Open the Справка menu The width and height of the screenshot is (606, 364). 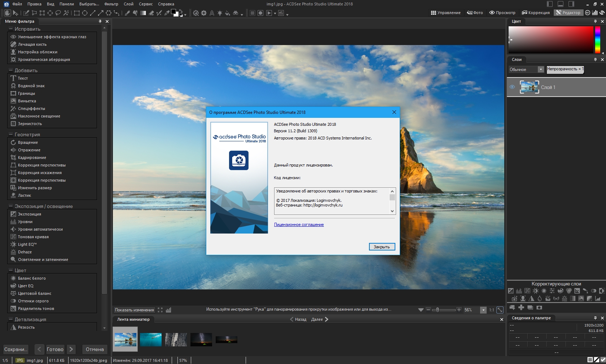coord(166,4)
